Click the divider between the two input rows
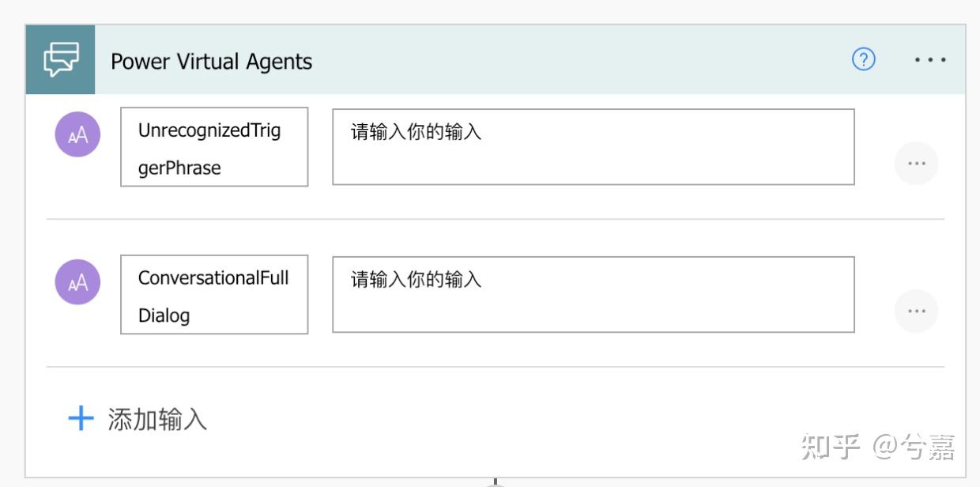Viewport: 980px width, 487px height. [x=495, y=219]
